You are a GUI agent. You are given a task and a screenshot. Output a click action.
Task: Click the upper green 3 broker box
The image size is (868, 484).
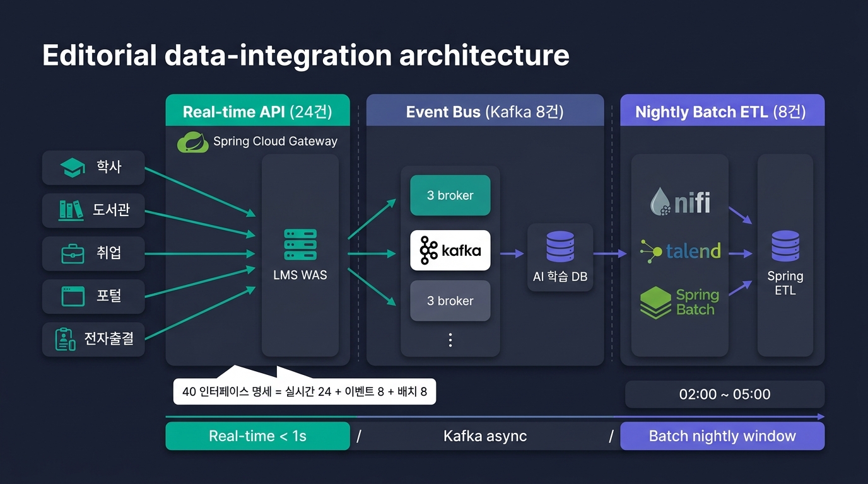(450, 195)
